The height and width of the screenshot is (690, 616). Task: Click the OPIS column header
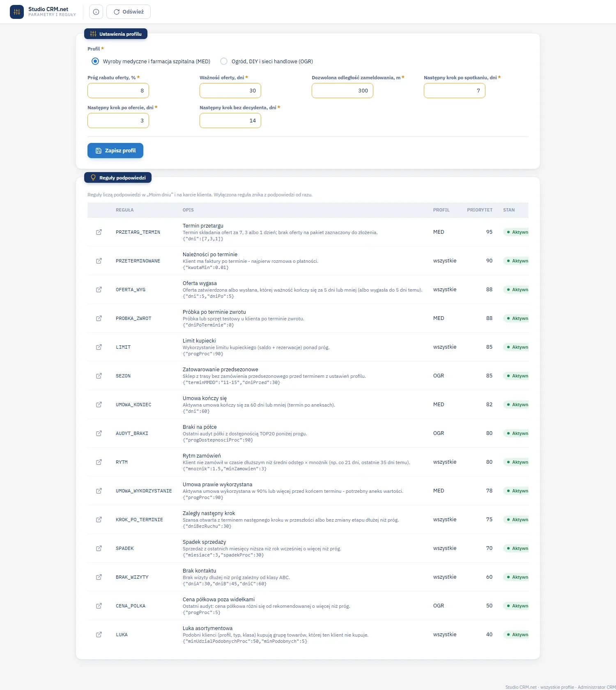(x=188, y=210)
